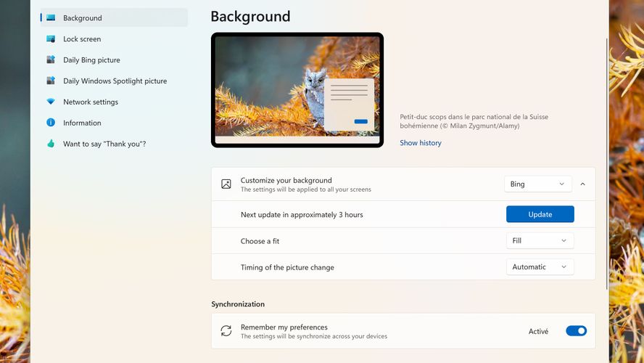Click the Background monitor icon in sidebar
The height and width of the screenshot is (363, 644).
(x=51, y=18)
